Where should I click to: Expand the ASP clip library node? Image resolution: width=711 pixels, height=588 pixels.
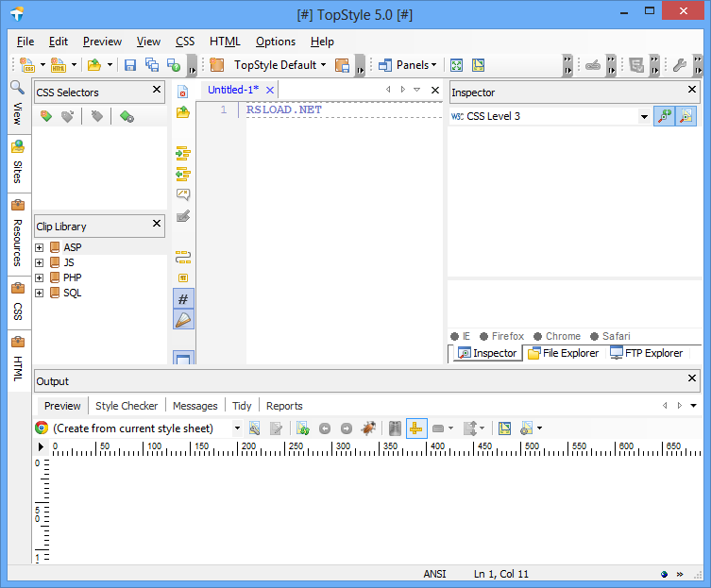pyautogui.click(x=40, y=247)
